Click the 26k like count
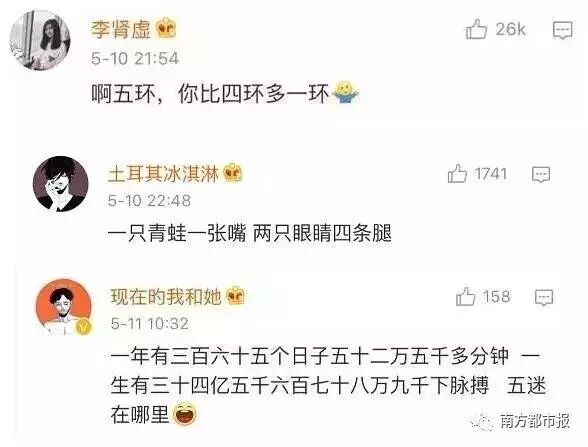The width and height of the screenshot is (588, 447). 510,29
